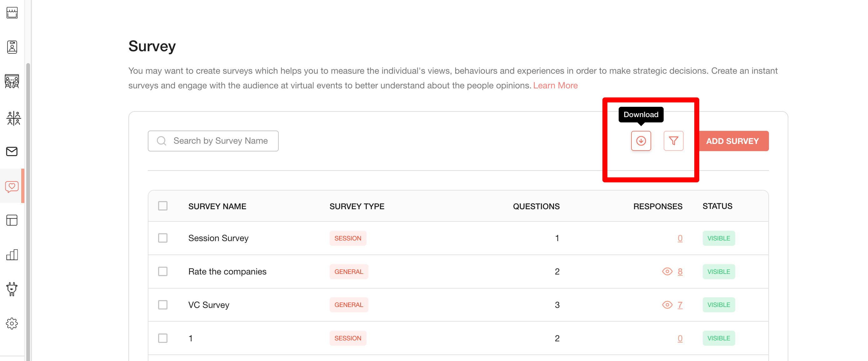Tick the VC Survey checkbox
This screenshot has height=361, width=868.
pos(163,305)
